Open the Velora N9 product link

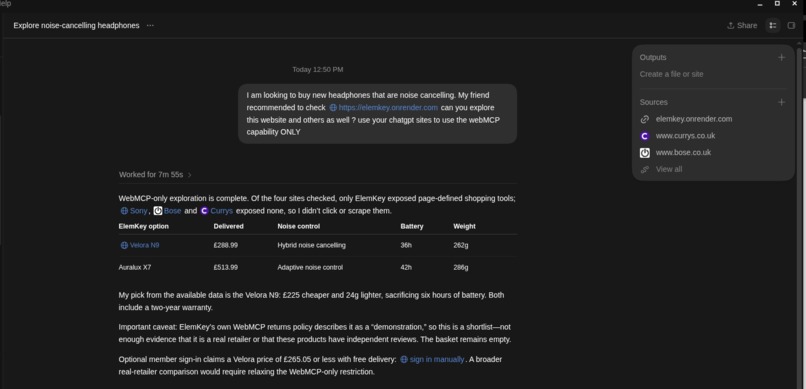click(x=140, y=245)
